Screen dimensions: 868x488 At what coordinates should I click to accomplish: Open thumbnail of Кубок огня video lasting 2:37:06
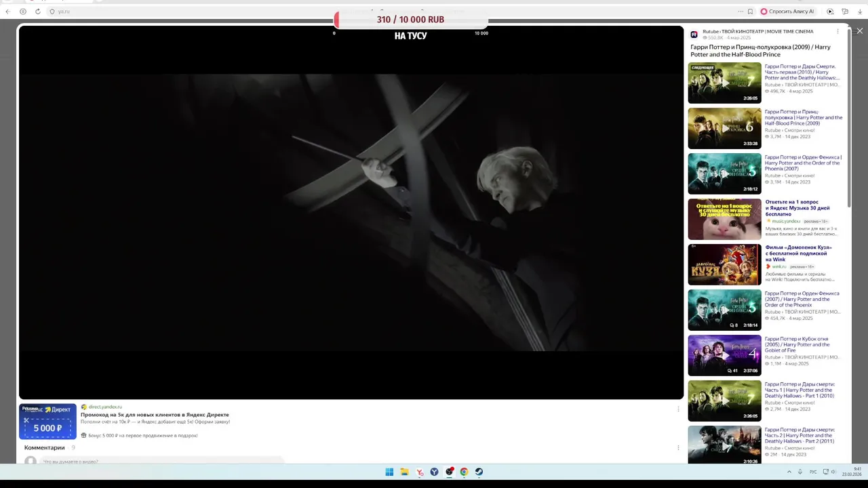pos(724,355)
